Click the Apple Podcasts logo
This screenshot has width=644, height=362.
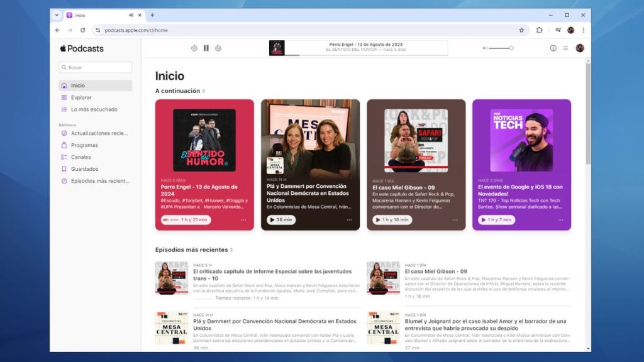click(81, 48)
